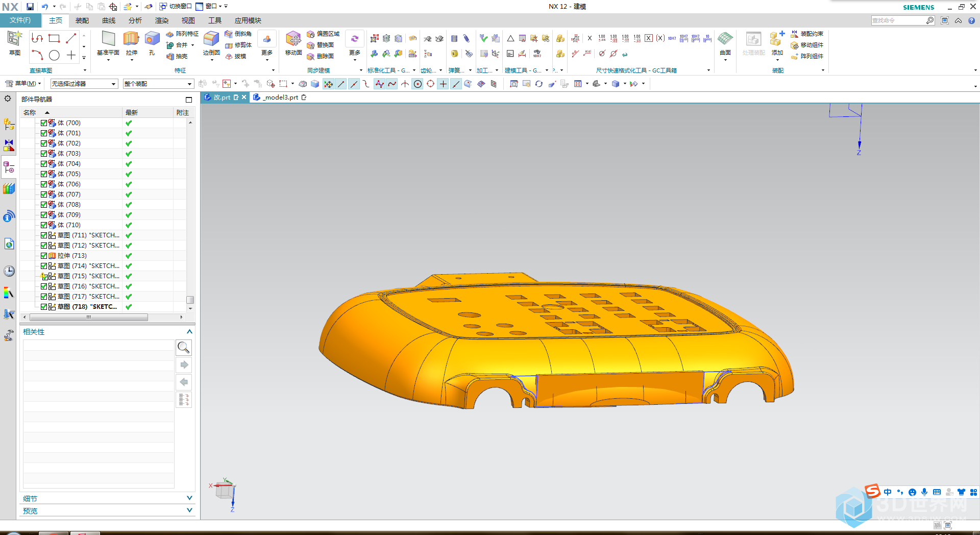Expand the 合并 dropdown arrow
980x535 pixels.
point(193,45)
